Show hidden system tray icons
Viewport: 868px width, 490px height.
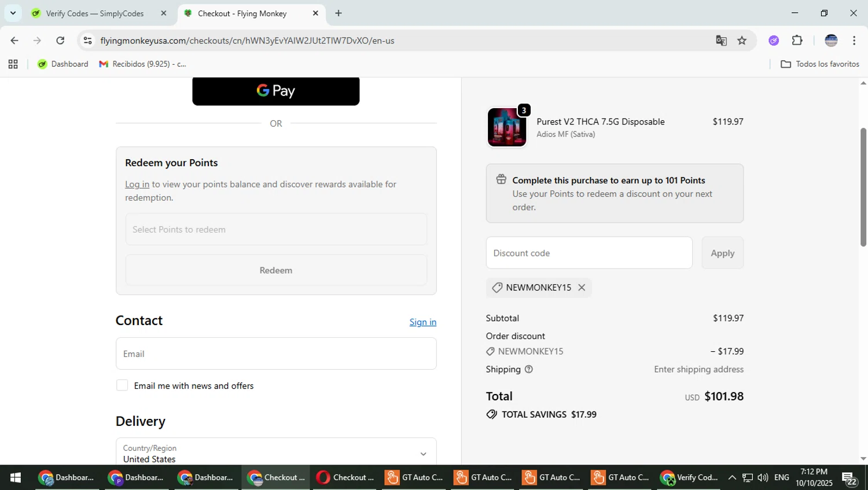[732, 477]
